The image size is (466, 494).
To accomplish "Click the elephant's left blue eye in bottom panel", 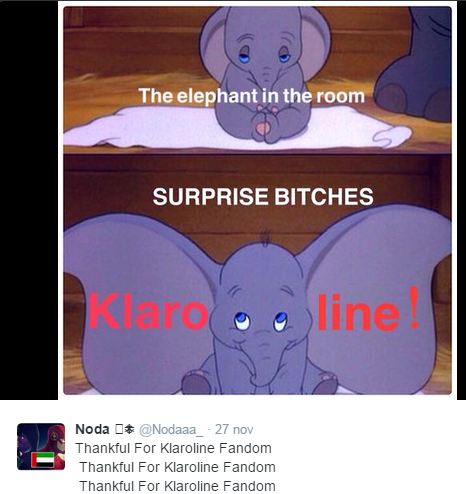I will click(242, 320).
